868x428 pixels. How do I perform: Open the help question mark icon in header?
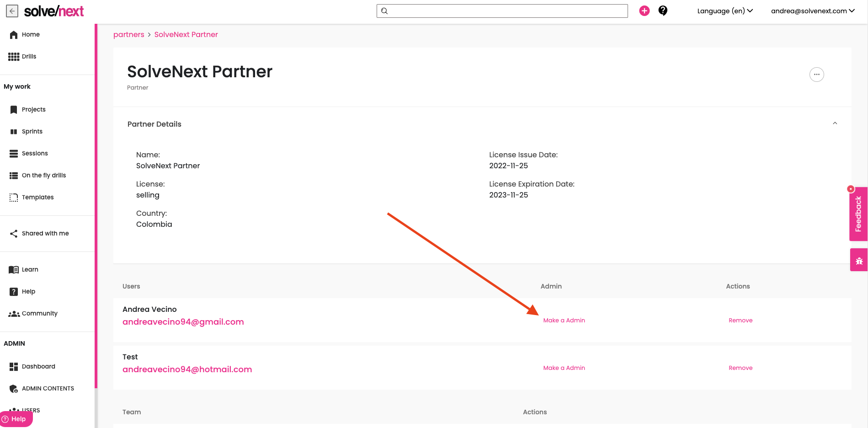coord(663,11)
